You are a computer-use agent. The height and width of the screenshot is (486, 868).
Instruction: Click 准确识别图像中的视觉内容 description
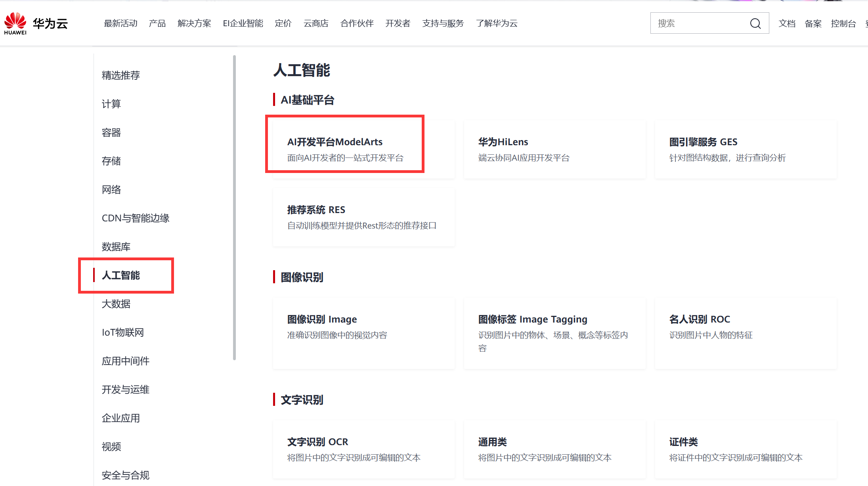(x=337, y=335)
